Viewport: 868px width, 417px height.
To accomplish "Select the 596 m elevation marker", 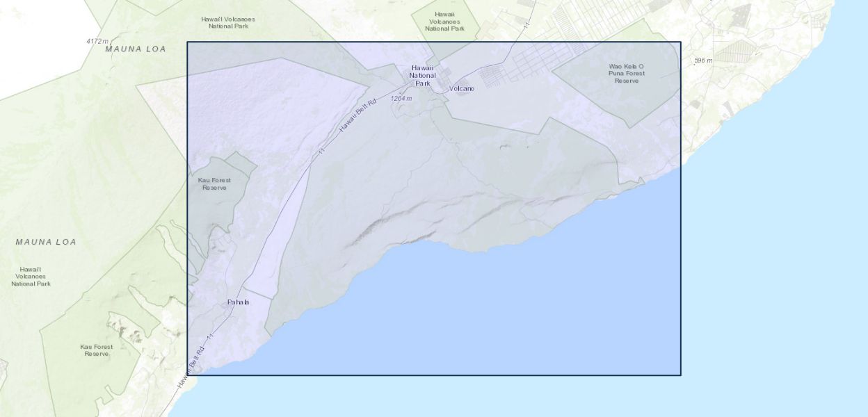I will click(x=703, y=61).
